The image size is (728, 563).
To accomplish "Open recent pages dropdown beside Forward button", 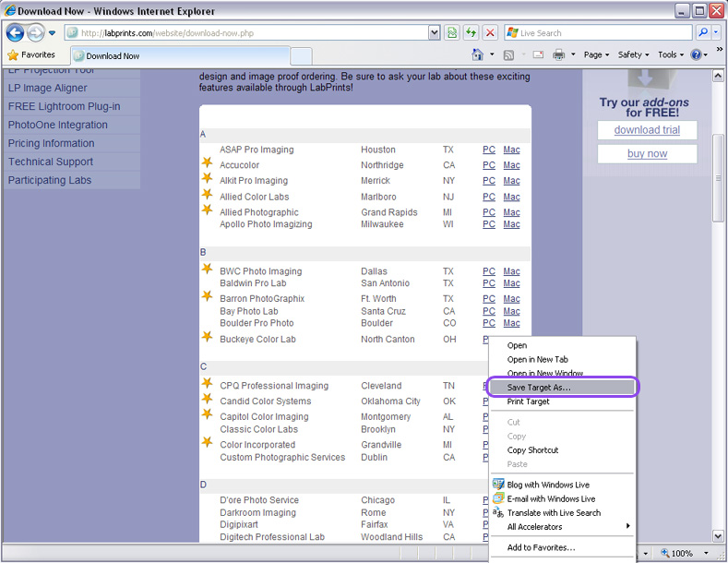I will pyautogui.click(x=52, y=33).
